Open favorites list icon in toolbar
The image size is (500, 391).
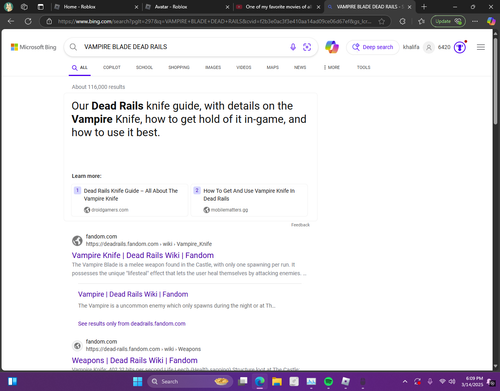point(421,21)
